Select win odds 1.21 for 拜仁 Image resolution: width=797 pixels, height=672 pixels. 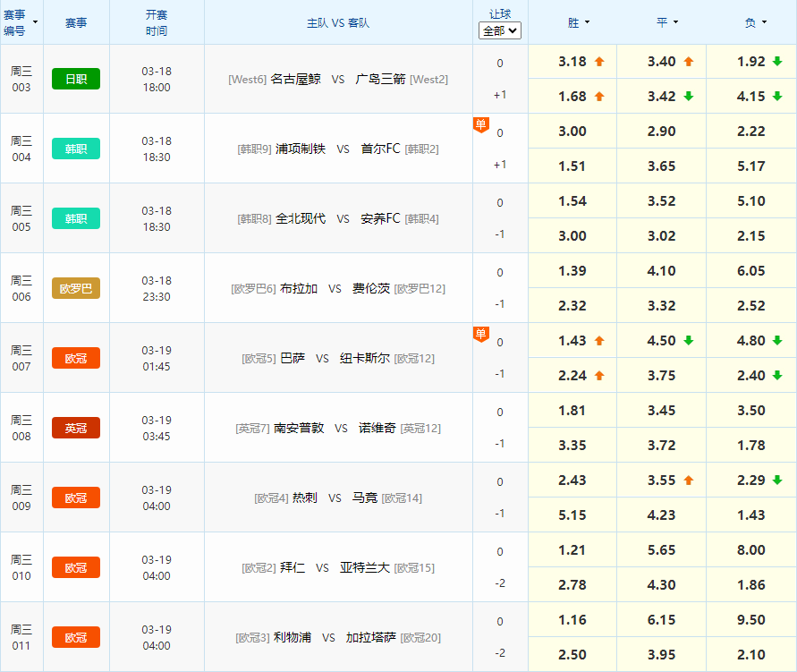click(572, 550)
